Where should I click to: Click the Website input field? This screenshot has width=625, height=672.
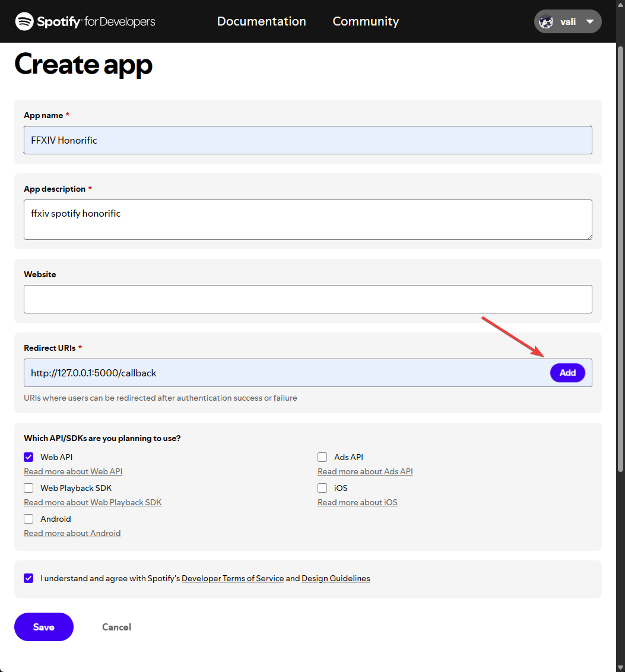(x=308, y=299)
